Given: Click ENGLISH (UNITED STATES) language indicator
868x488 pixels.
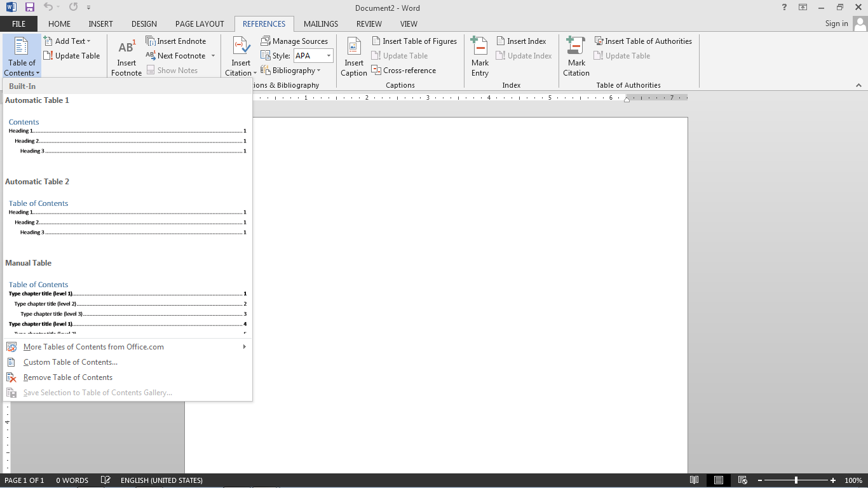Looking at the screenshot, I should (x=161, y=480).
